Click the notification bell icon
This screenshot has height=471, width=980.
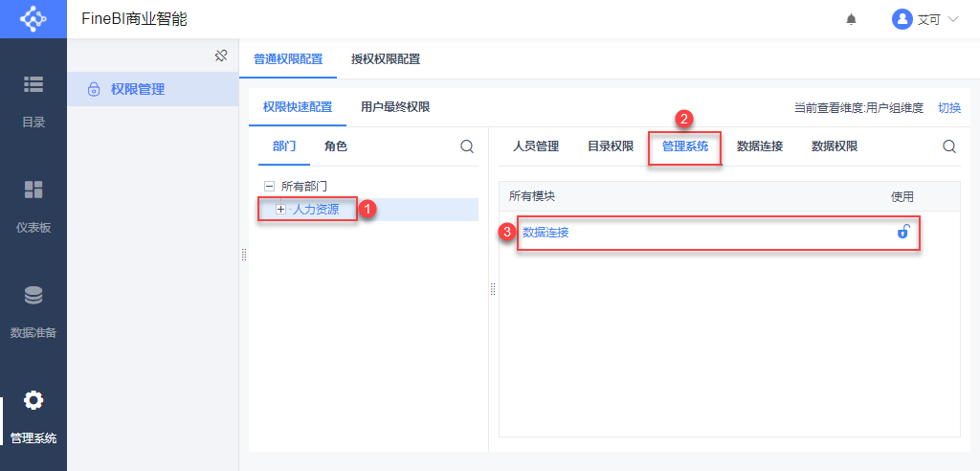click(851, 19)
